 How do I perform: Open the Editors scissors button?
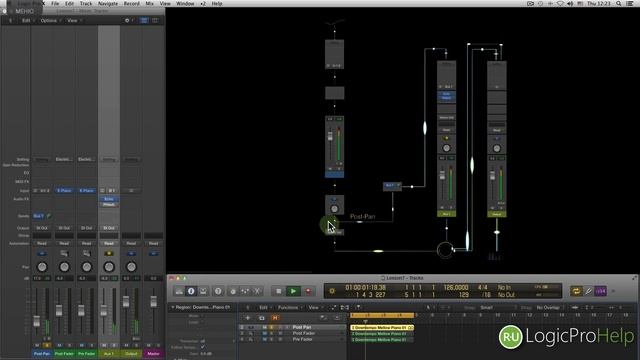pyautogui.click(x=257, y=291)
